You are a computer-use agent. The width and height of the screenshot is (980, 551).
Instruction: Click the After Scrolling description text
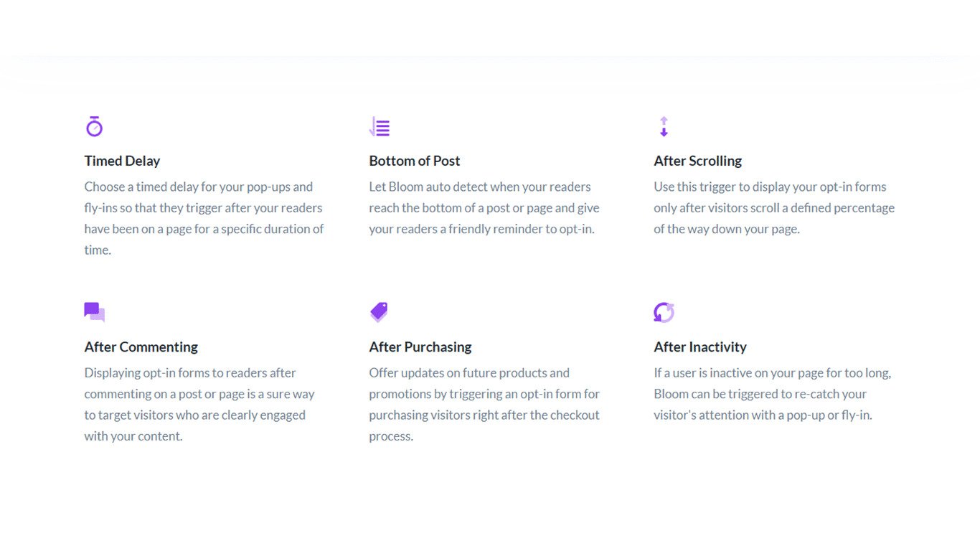[x=774, y=208]
